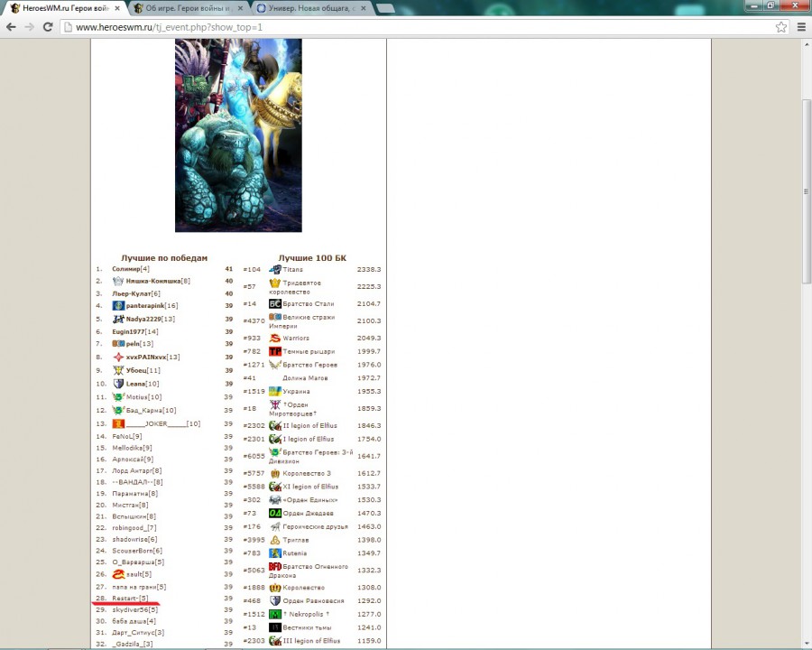
Task: Open a new browser tab
Action: (x=384, y=8)
